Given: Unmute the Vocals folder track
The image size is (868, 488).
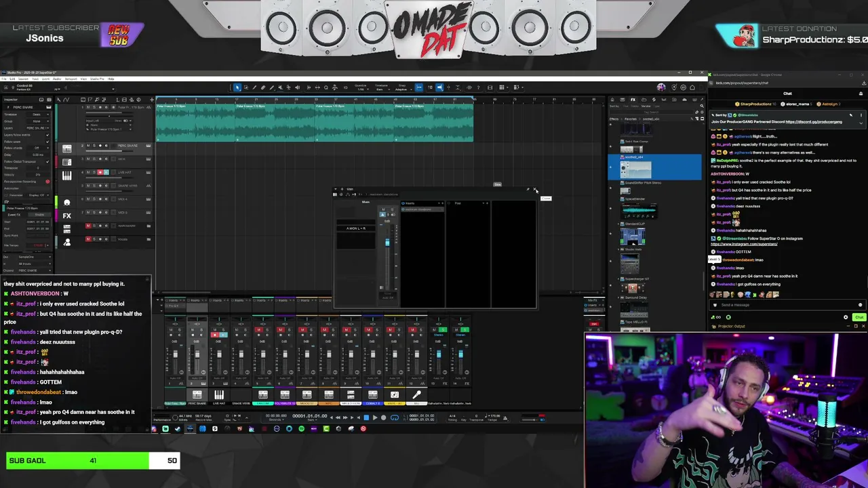Looking at the screenshot, I should point(87,239).
